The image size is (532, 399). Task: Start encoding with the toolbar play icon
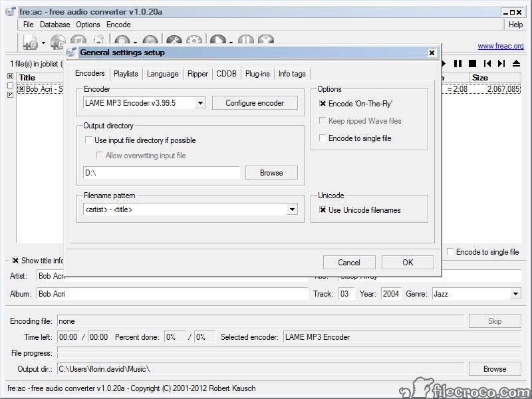218,40
